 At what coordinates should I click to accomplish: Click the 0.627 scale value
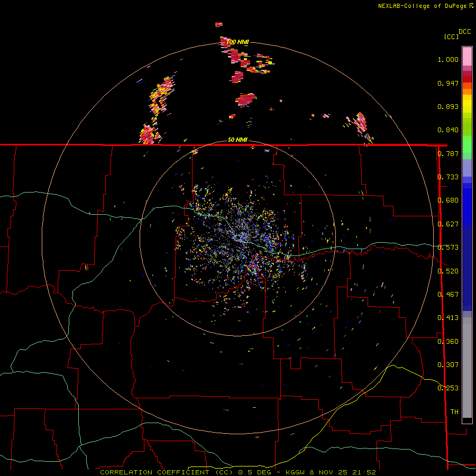coord(448,224)
